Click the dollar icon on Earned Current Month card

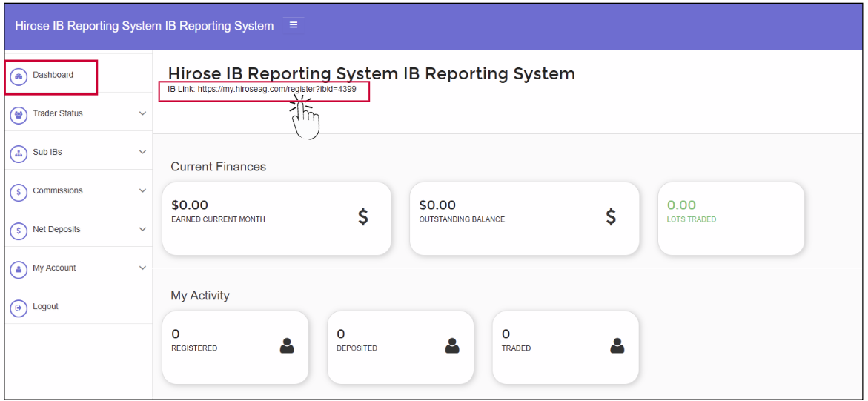tap(362, 216)
